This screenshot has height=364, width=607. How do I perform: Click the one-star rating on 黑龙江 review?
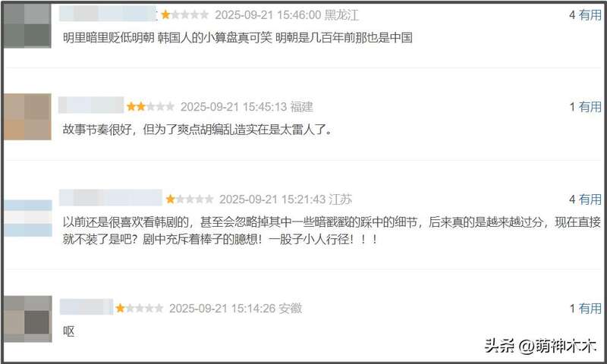184,15
